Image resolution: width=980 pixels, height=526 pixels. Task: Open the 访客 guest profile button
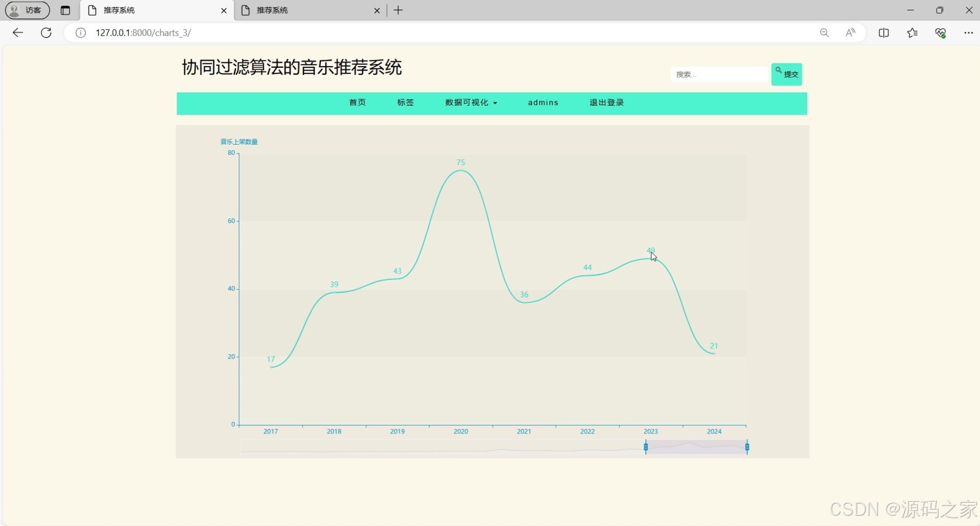pyautogui.click(x=27, y=10)
